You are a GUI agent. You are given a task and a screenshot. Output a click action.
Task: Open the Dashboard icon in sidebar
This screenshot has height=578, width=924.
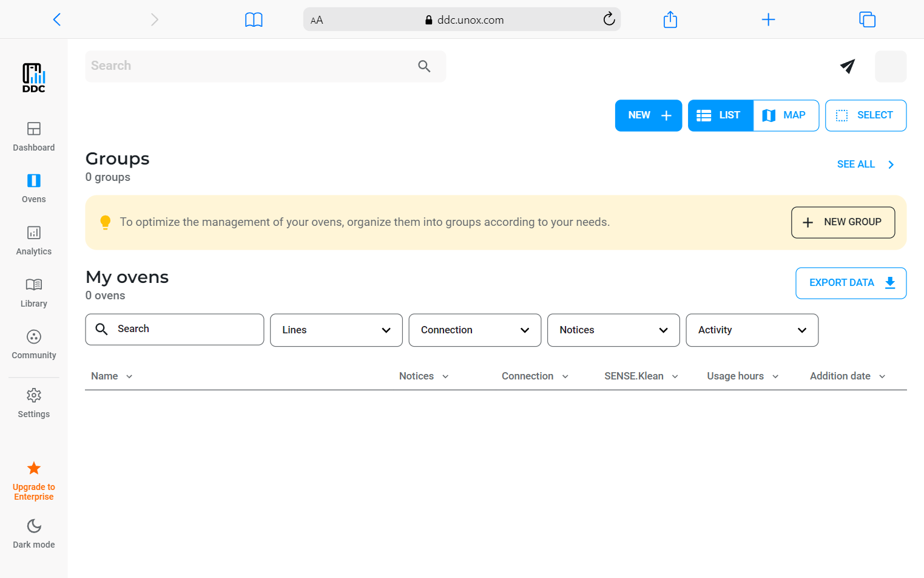(x=34, y=129)
